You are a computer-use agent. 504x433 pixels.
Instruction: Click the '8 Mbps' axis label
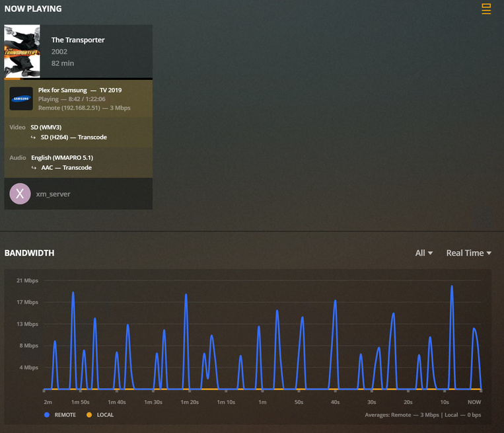(x=28, y=346)
